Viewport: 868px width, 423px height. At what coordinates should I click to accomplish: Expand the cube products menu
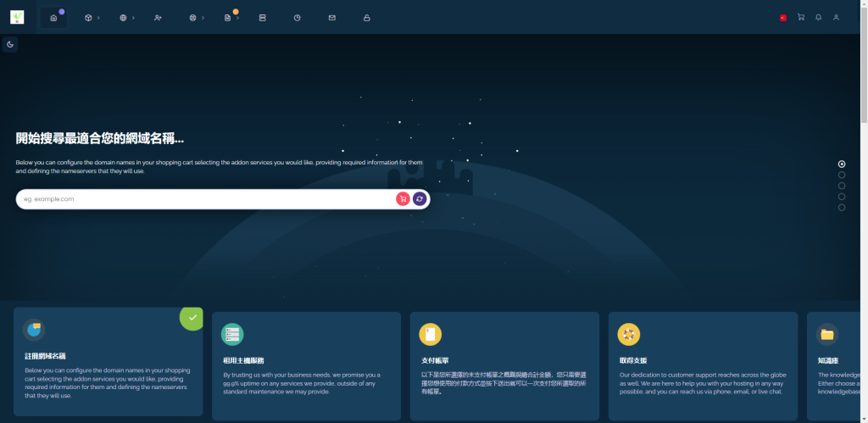(92, 18)
